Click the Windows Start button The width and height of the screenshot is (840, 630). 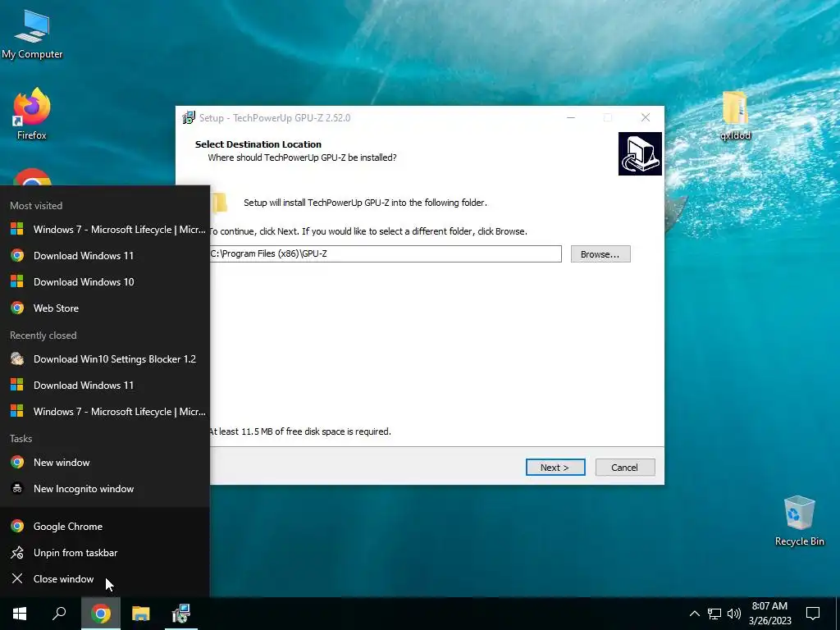20,614
